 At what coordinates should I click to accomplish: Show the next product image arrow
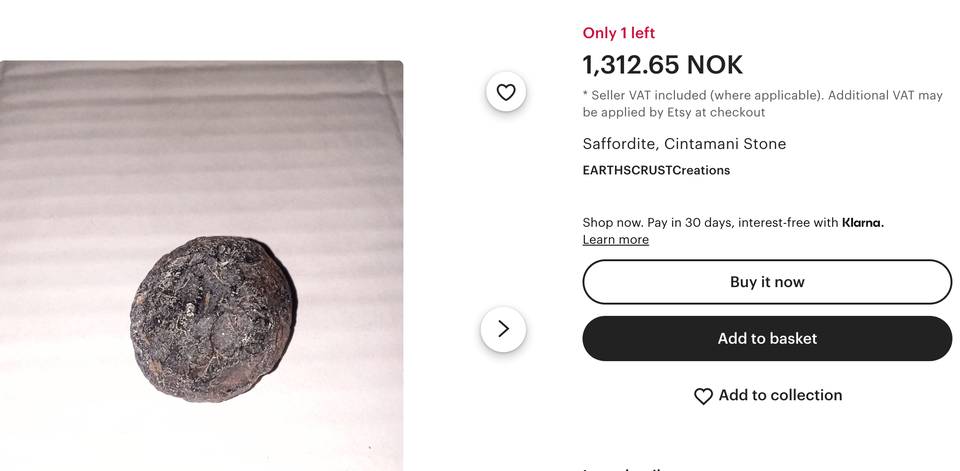click(503, 329)
